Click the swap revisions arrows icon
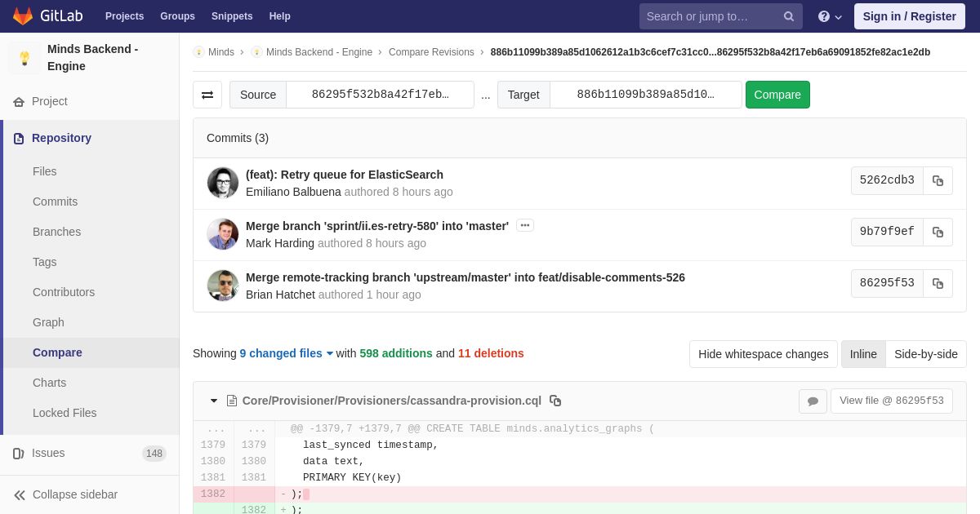This screenshot has width=980, height=514. (207, 95)
